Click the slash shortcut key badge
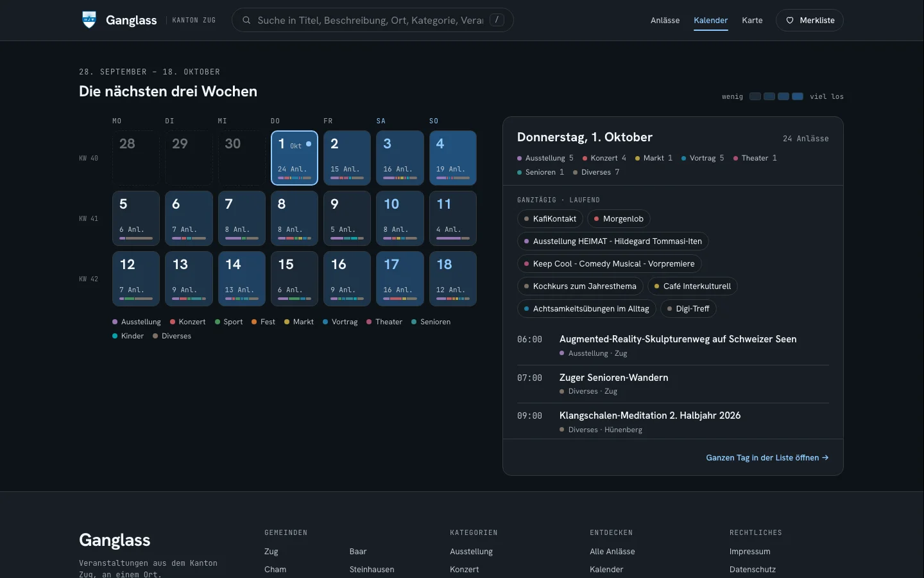The image size is (924, 578). tap(497, 20)
